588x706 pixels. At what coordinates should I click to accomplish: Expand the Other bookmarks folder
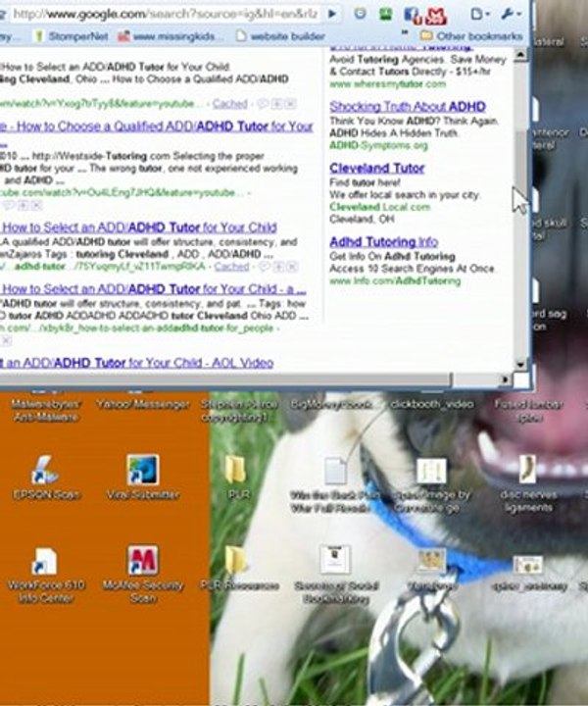pyautogui.click(x=471, y=36)
